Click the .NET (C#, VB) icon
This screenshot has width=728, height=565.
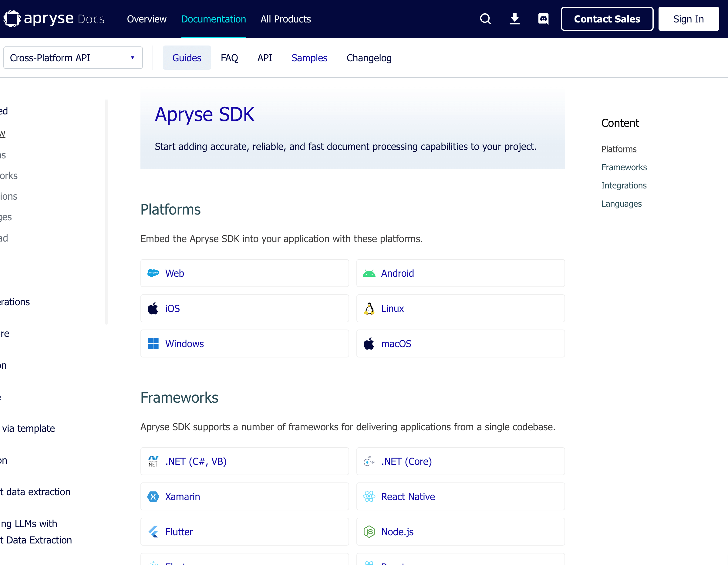(153, 461)
